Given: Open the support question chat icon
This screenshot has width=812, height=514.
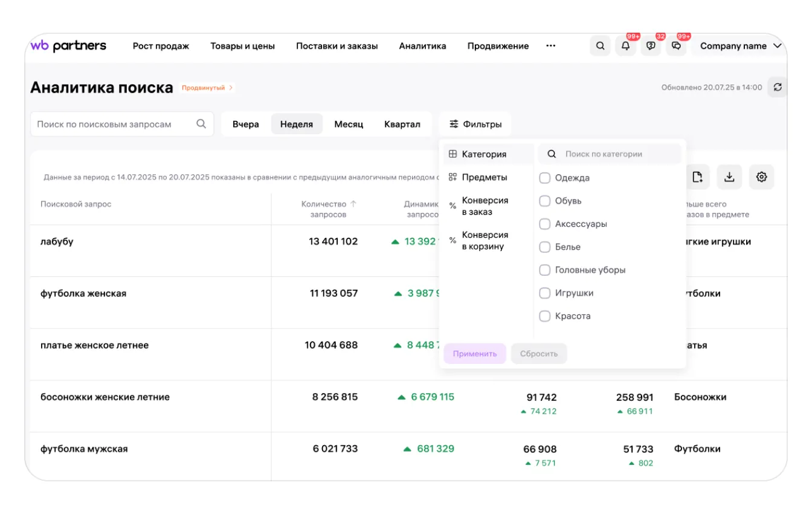Looking at the screenshot, I should click(x=651, y=46).
